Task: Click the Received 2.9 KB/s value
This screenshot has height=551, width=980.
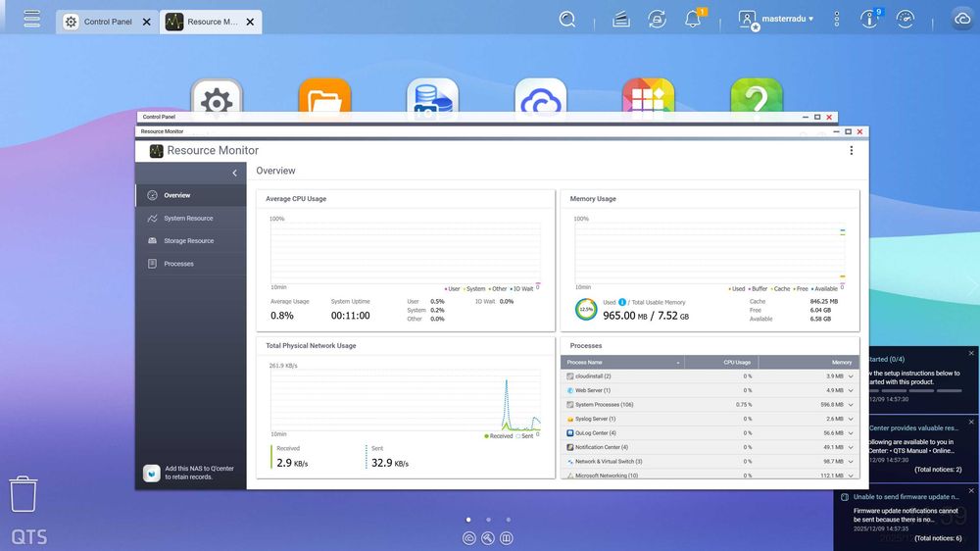Action: pyautogui.click(x=292, y=463)
